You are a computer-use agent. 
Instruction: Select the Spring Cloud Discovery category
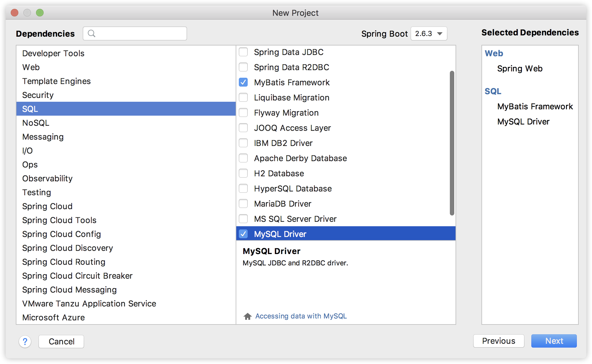(x=67, y=248)
